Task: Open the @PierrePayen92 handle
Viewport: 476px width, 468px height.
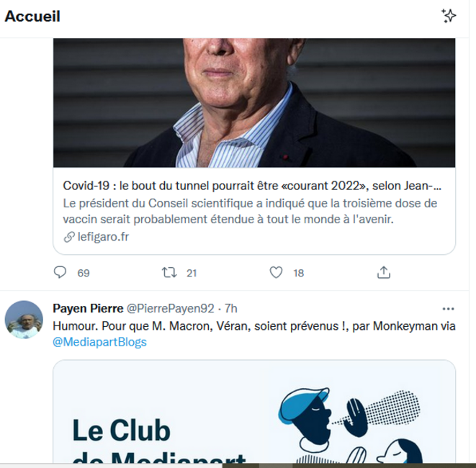Action: tap(170, 308)
